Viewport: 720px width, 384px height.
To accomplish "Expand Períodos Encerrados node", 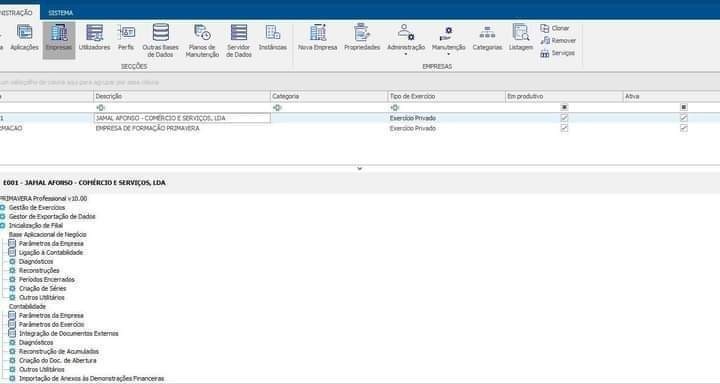I will click(x=12, y=279).
